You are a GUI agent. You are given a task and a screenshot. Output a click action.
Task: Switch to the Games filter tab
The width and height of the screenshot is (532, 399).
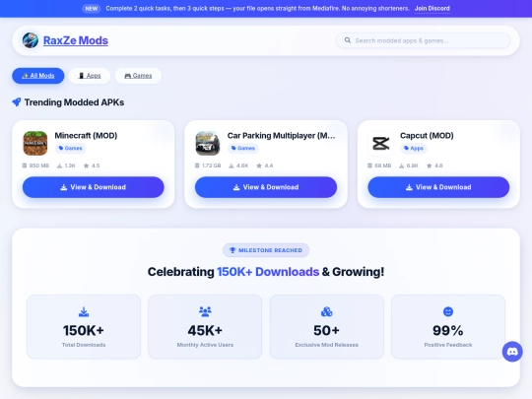coord(138,76)
